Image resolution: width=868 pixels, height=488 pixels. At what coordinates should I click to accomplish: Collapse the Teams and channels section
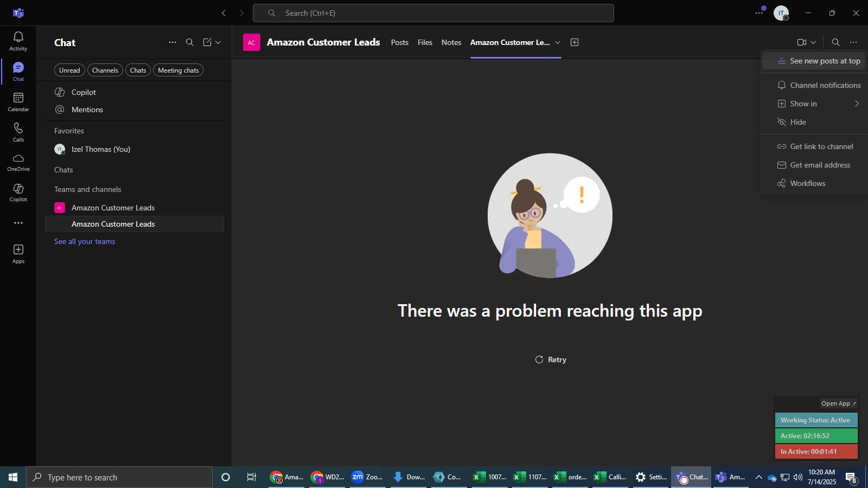click(87, 189)
